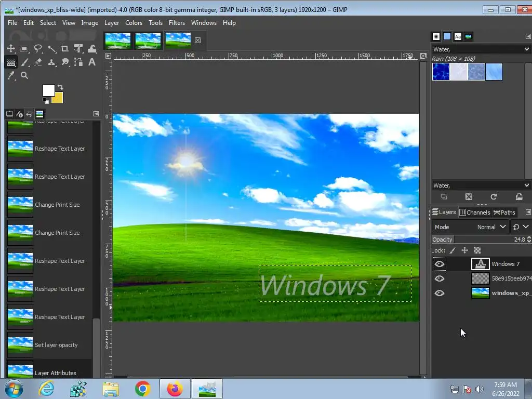The width and height of the screenshot is (532, 399).
Task: Open the Layer menu
Action: [112, 23]
